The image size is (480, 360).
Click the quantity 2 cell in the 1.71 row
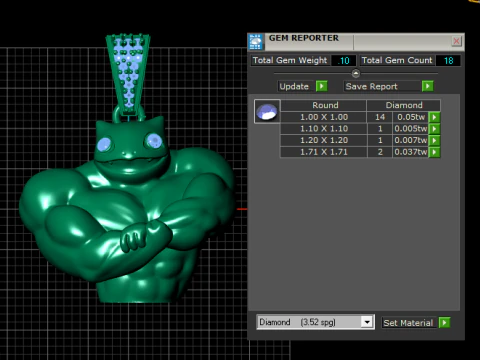point(380,152)
